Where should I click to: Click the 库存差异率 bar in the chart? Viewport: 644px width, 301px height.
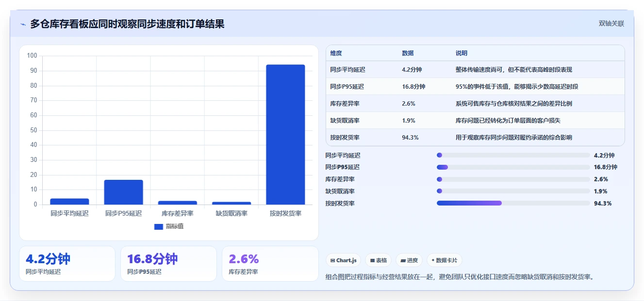coord(177,203)
